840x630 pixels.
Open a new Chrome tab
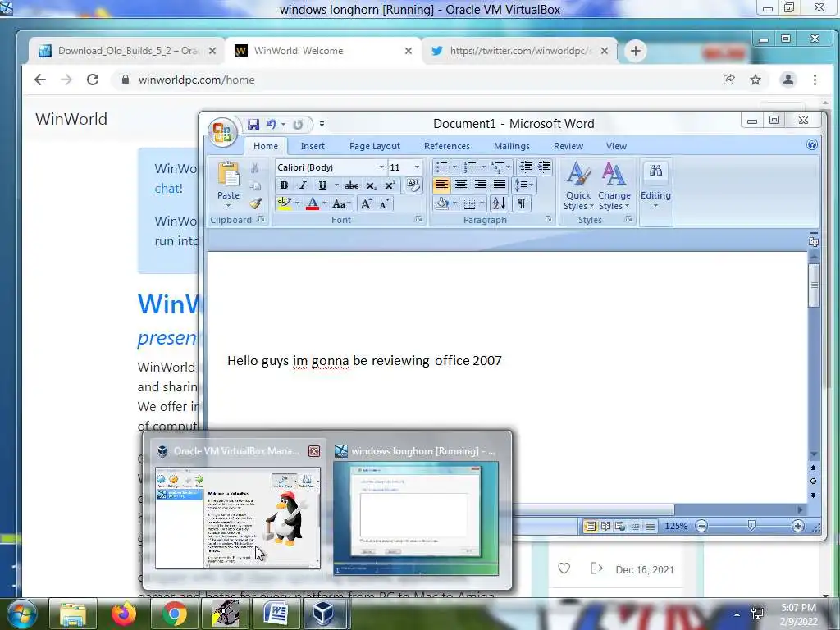point(636,51)
